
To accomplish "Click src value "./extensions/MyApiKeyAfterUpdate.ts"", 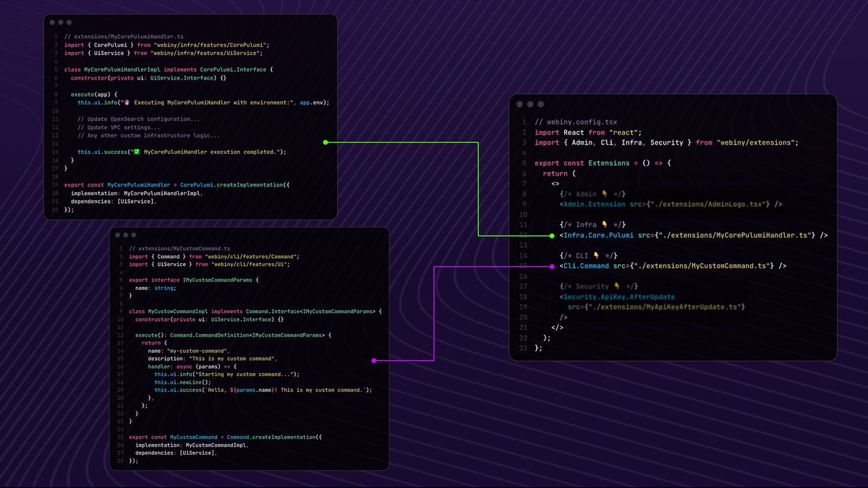I will coord(664,307).
